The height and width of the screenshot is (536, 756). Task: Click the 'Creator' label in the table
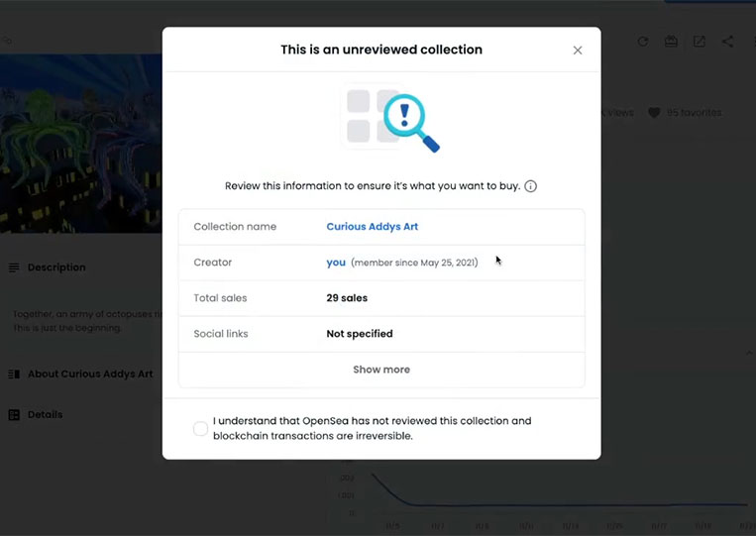pos(213,263)
